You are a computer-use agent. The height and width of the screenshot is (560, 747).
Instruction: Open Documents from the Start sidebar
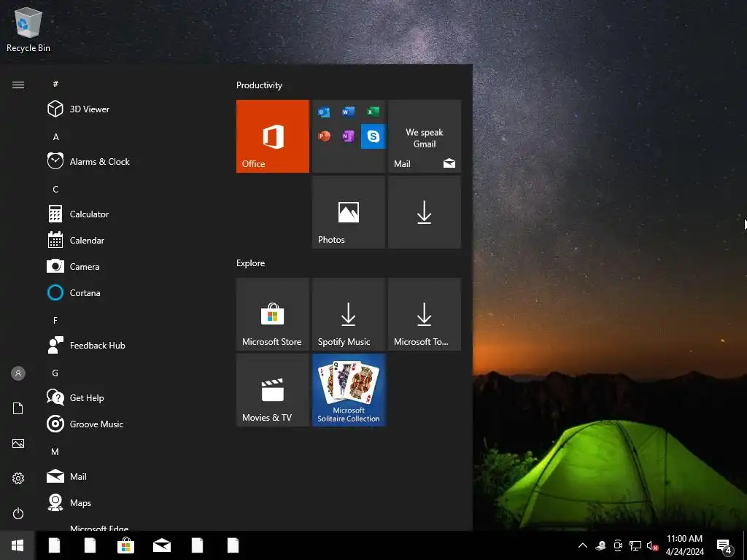coord(18,408)
